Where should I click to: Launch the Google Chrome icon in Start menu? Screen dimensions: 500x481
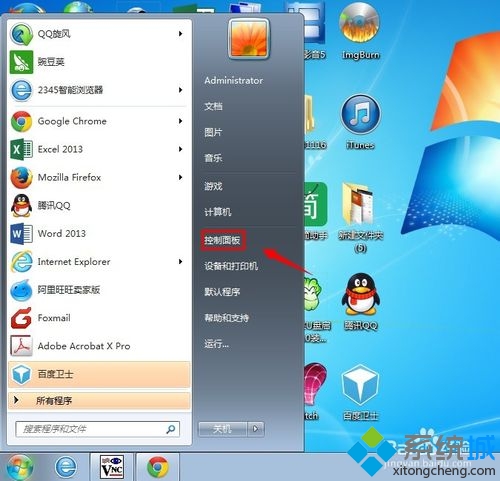point(21,121)
